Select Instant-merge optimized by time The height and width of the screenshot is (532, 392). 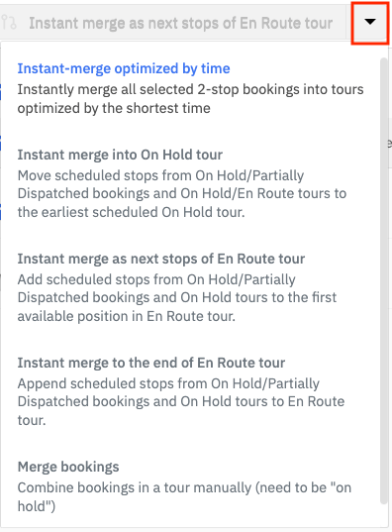click(124, 68)
